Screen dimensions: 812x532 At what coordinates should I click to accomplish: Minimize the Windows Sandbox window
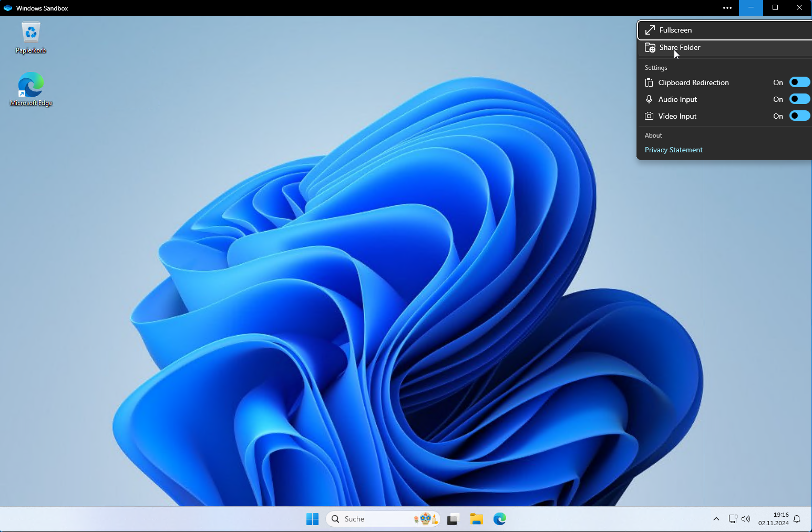(751, 8)
